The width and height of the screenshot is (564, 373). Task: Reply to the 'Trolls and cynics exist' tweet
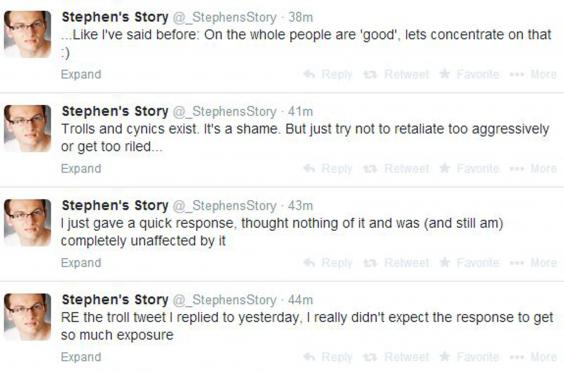point(328,169)
